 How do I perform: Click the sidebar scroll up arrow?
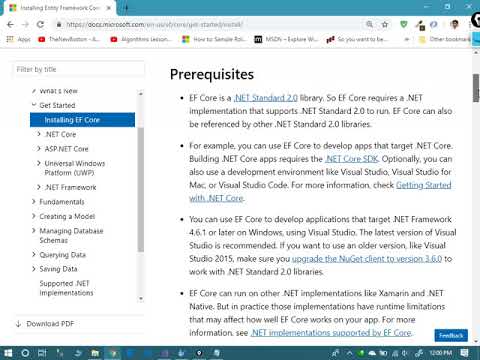pyautogui.click(x=141, y=93)
